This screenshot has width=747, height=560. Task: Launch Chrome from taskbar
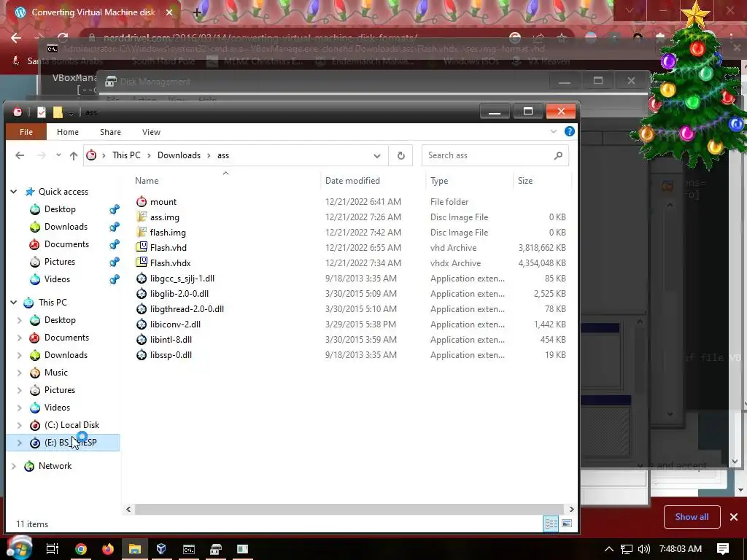tap(81, 549)
